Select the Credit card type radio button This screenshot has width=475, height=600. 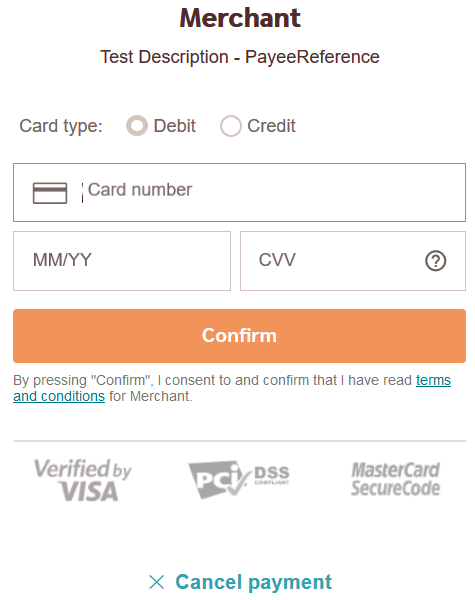pos(230,126)
